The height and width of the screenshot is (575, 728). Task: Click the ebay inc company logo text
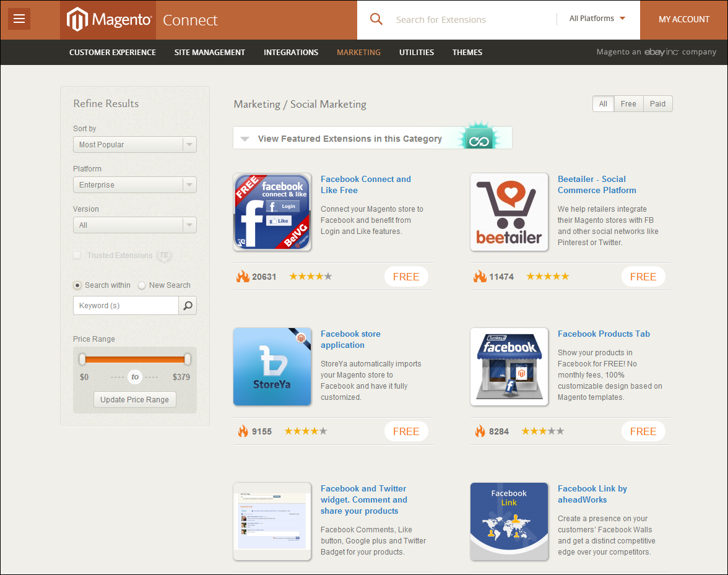pos(656,52)
